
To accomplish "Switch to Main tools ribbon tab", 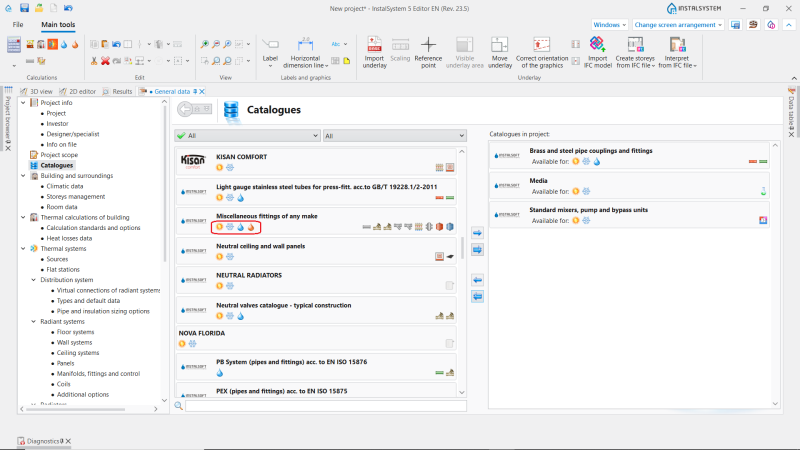I will click(x=58, y=24).
